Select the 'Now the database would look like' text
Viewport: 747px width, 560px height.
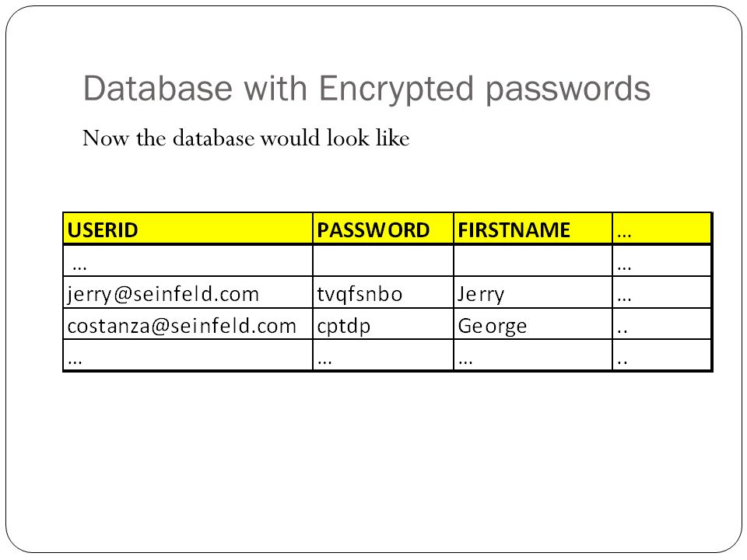coord(246,138)
